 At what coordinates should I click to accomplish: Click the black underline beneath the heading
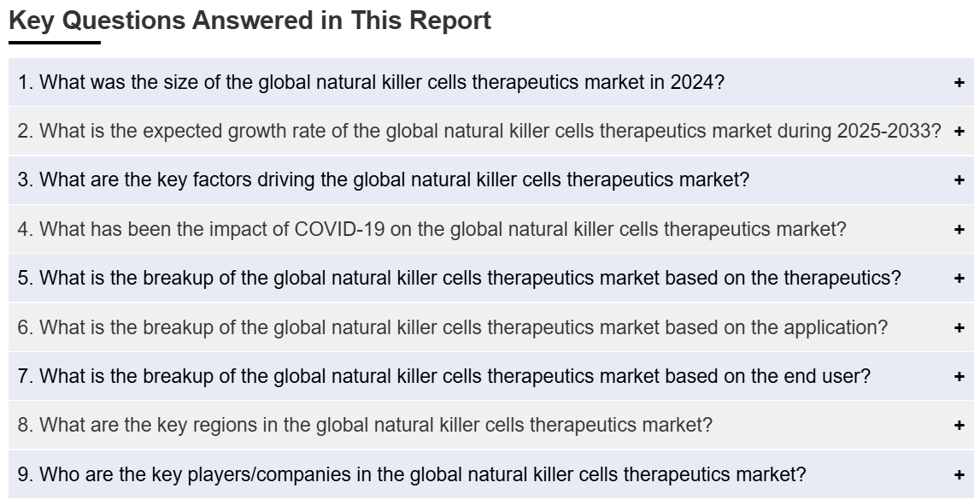coord(55,43)
